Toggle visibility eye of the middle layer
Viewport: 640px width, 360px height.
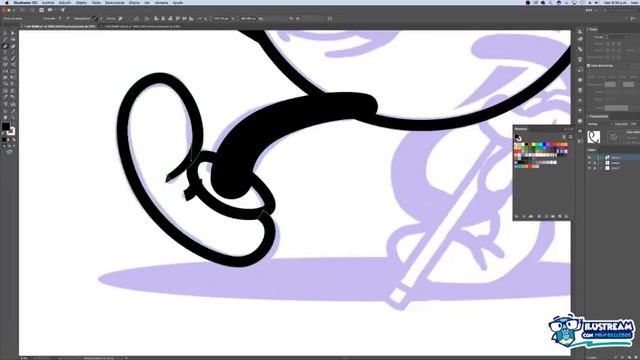point(589,163)
